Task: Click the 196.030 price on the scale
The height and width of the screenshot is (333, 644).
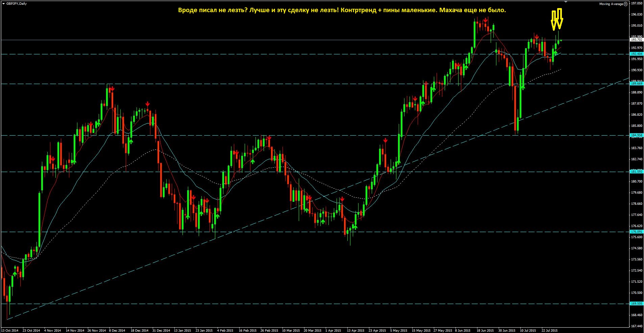Action: click(637, 15)
